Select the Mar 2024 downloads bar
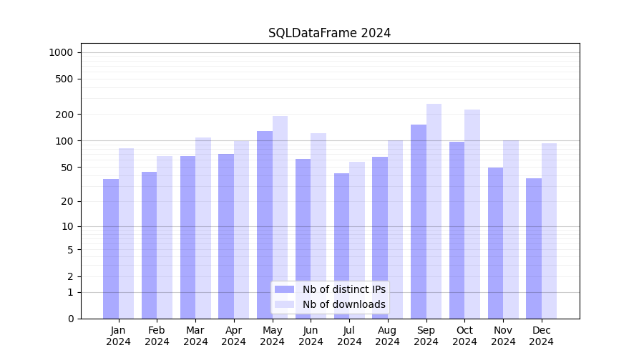The height and width of the screenshot is (358, 644). tap(203, 228)
